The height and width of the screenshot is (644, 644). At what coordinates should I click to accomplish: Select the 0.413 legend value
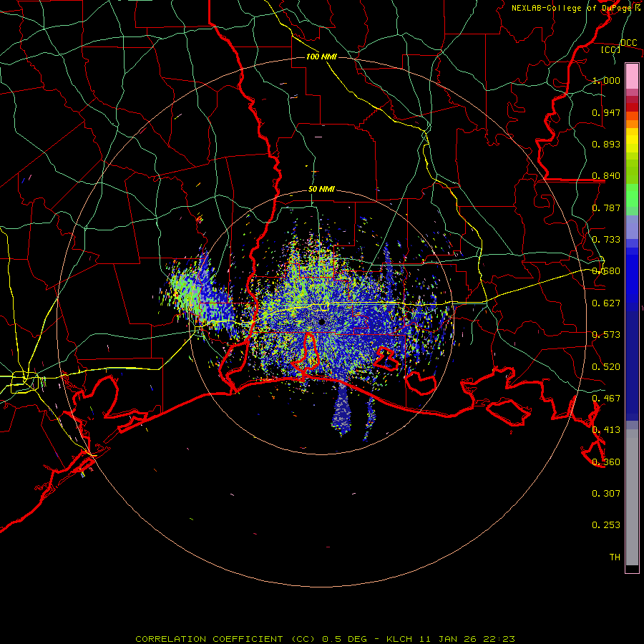click(606, 430)
